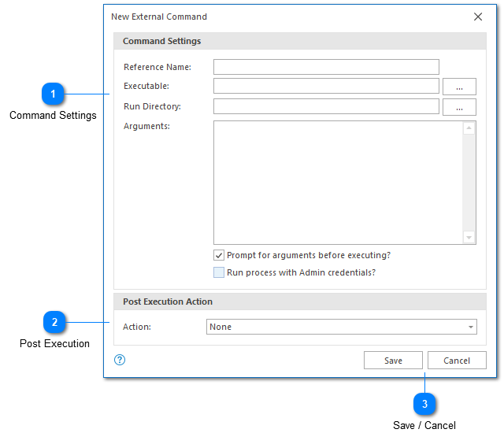504x444 pixels.
Task: Close the New External Command dialog
Action: point(478,17)
